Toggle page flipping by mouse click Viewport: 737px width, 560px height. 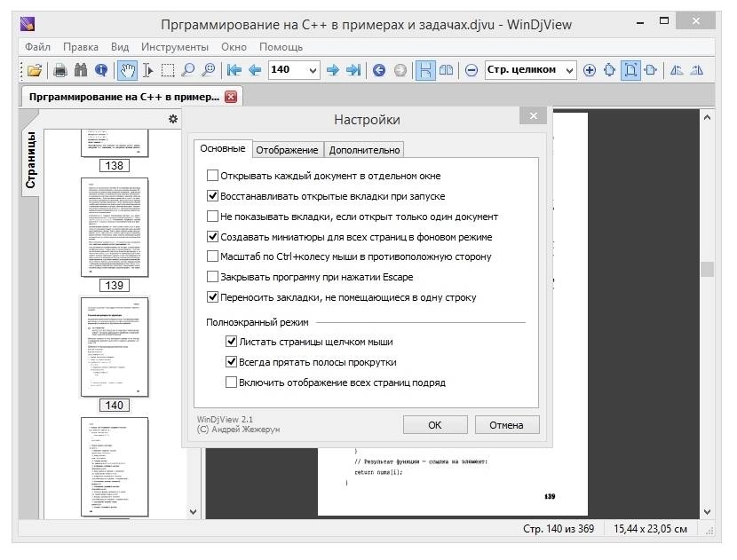pos(231,342)
